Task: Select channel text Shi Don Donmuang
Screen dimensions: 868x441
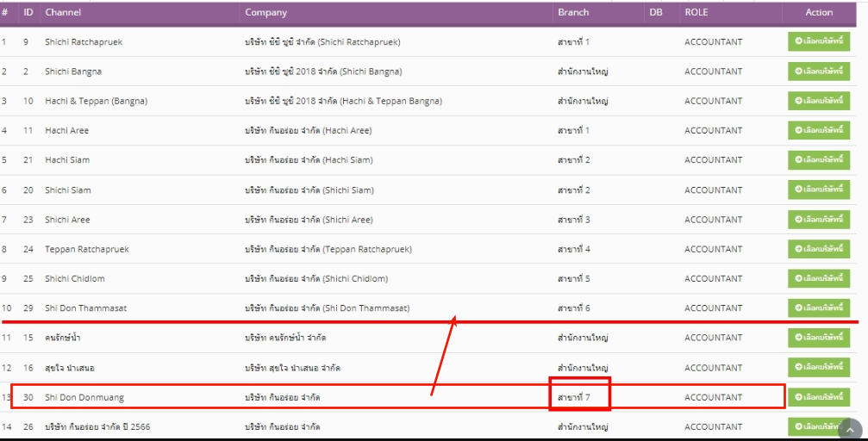Action: click(x=84, y=397)
